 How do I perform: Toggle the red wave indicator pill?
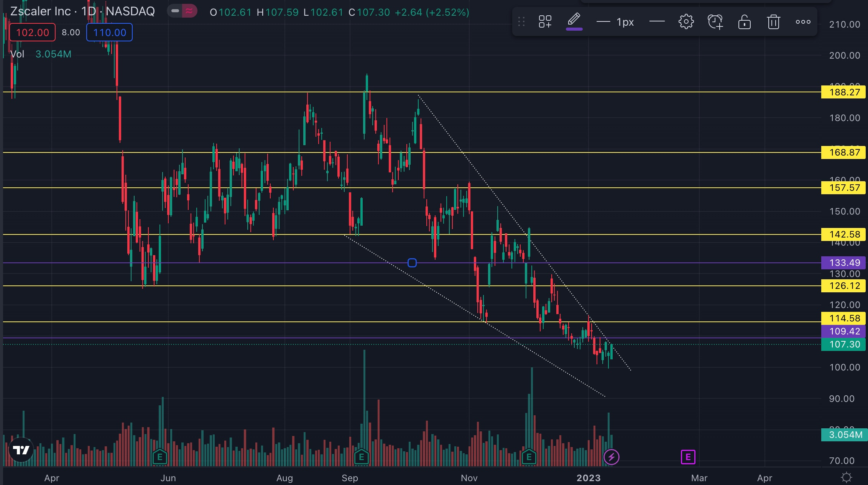click(189, 11)
